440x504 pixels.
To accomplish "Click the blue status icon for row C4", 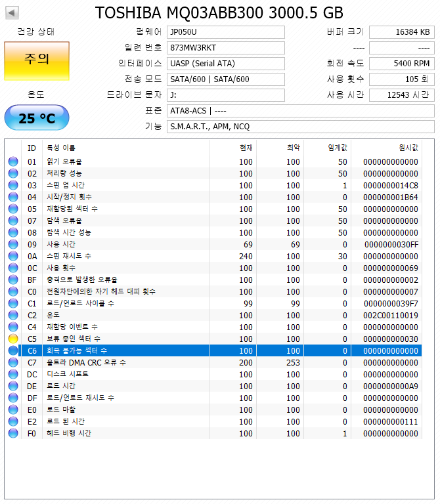I will click(13, 327).
